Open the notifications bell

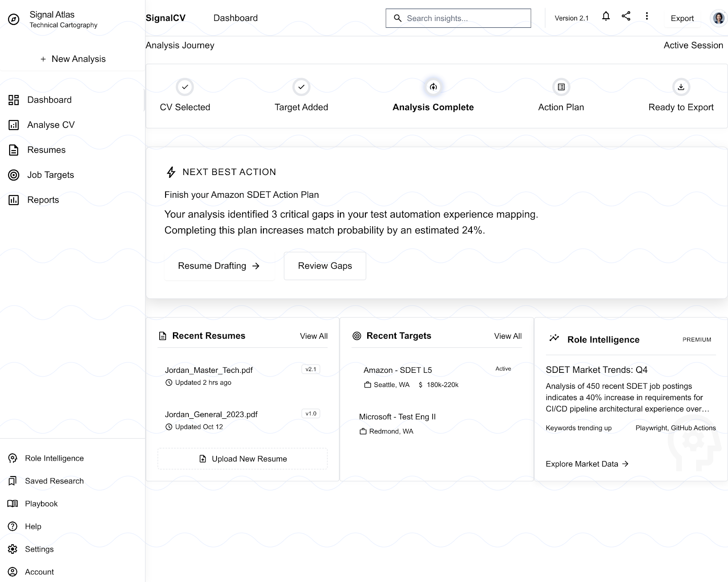pyautogui.click(x=606, y=16)
